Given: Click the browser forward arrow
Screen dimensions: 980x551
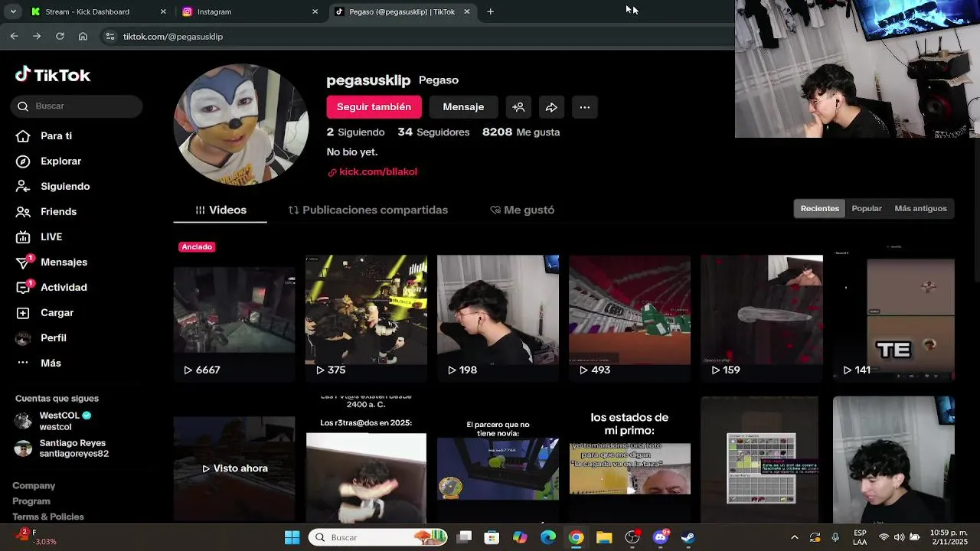Looking at the screenshot, I should pyautogui.click(x=37, y=36).
